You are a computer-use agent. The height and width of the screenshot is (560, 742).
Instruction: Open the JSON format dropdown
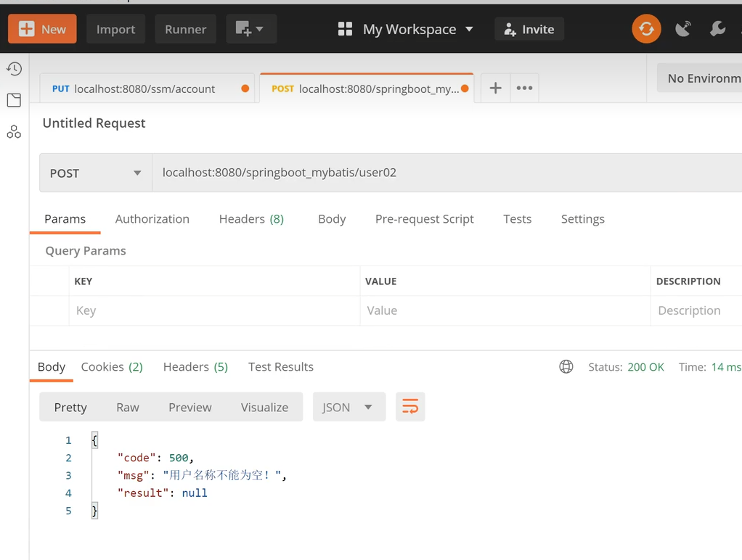[x=349, y=407]
